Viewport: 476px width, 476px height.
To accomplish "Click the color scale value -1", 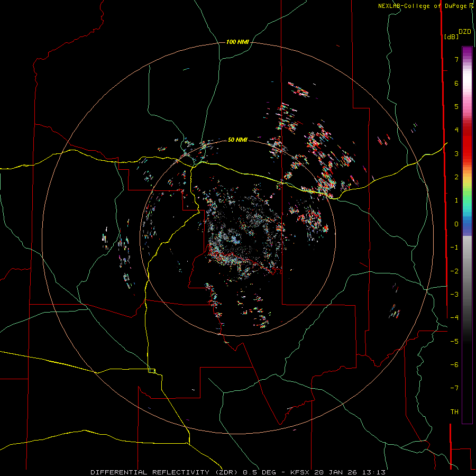I will pyautogui.click(x=454, y=248).
